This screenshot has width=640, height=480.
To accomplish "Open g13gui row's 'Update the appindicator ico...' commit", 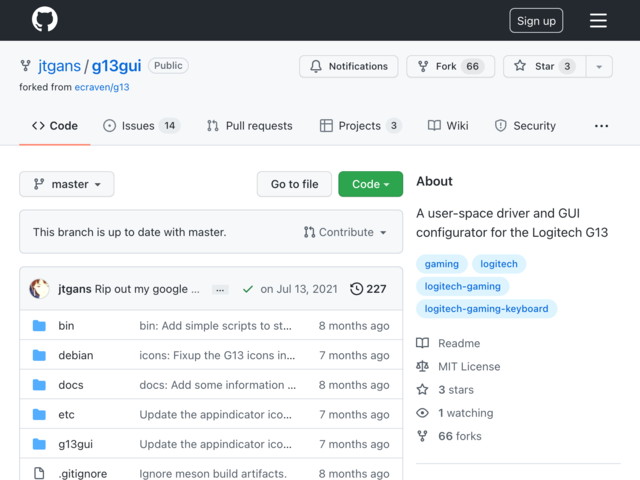I will [216, 444].
